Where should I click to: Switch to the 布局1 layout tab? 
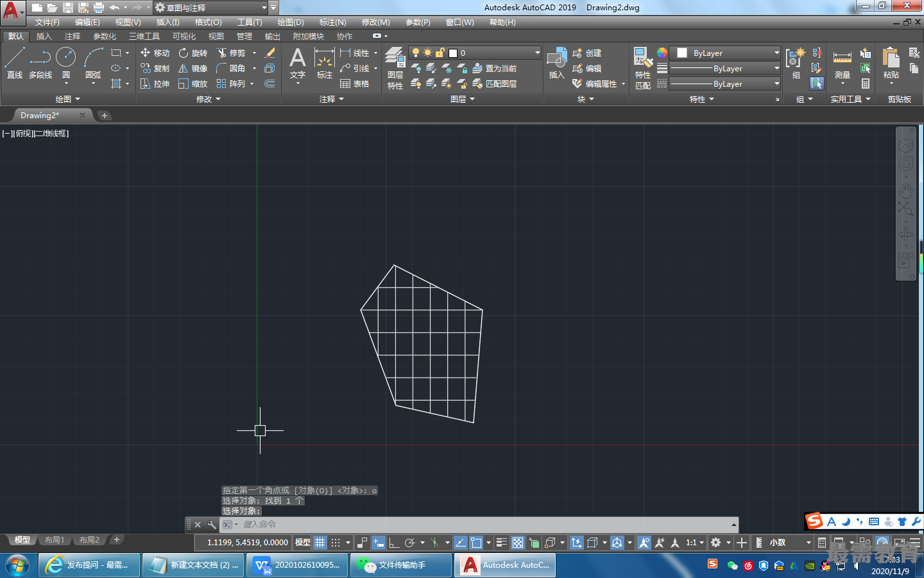tap(55, 540)
